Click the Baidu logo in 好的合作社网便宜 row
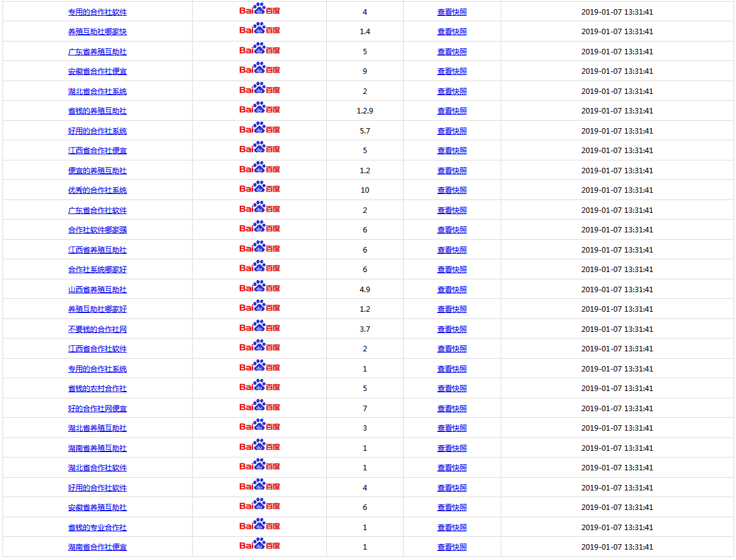Screen dimensions: 736x560 [260, 406]
